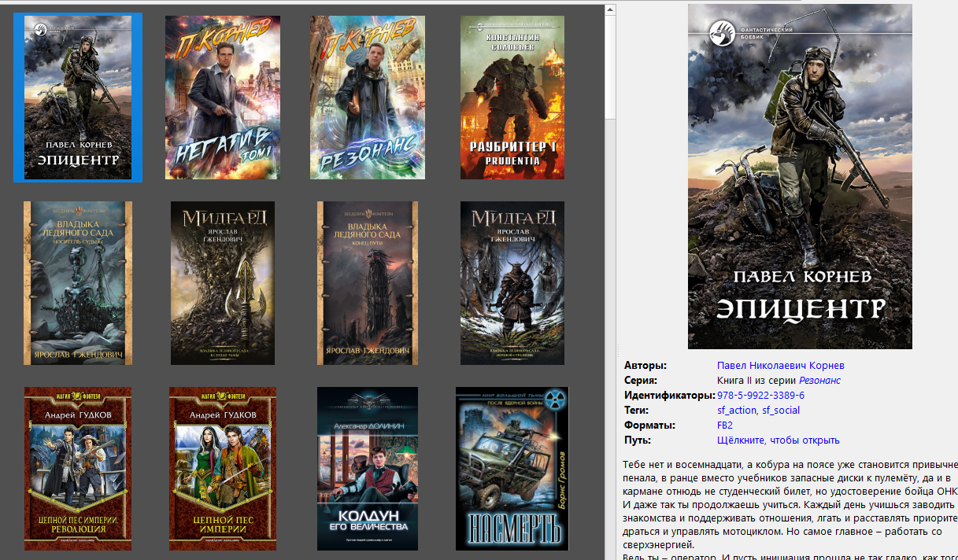This screenshot has width=958, height=560.
Task: Select the Эпицентр book cover in grid
Action: coord(78,97)
